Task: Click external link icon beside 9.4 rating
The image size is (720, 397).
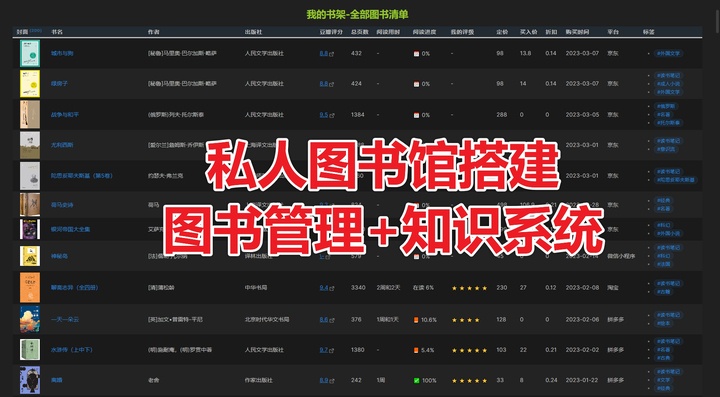Action: pos(332,288)
